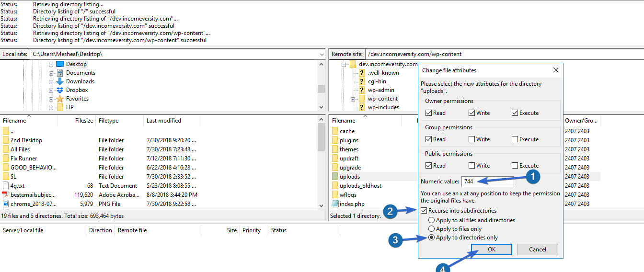
Task: Enable Group permissions Write checkbox
Action: (x=472, y=139)
